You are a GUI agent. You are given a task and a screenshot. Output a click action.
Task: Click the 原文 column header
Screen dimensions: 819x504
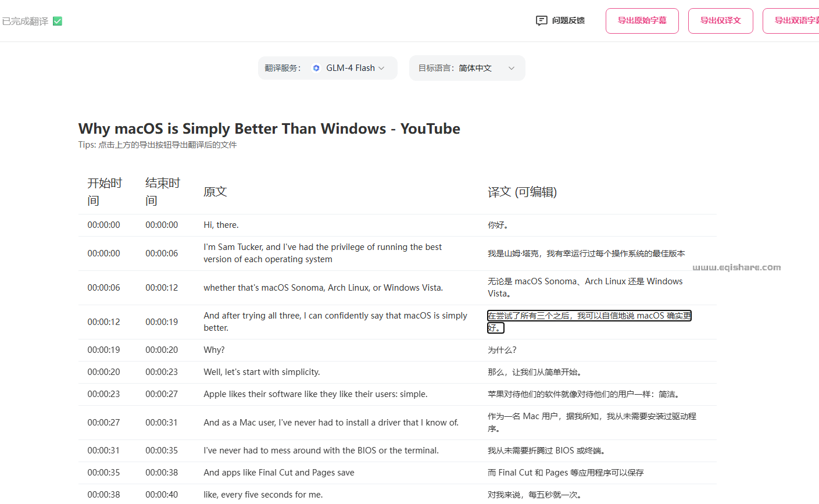point(215,192)
